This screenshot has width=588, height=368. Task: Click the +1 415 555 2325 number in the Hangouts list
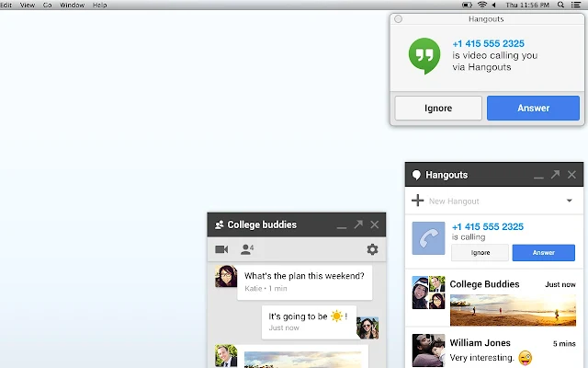tap(488, 227)
